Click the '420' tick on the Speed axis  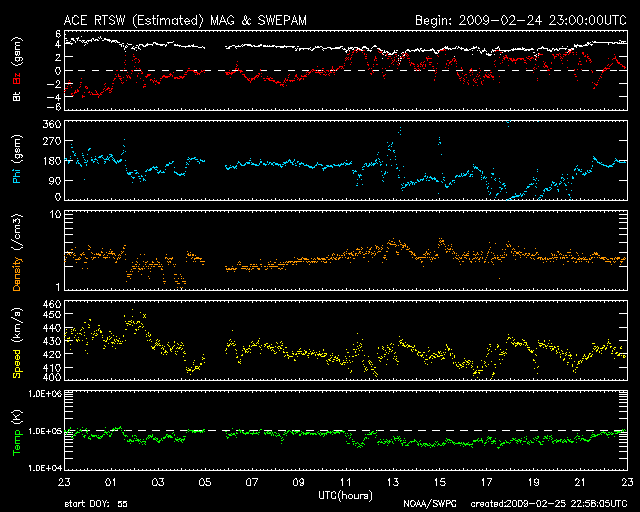pyautogui.click(x=52, y=354)
